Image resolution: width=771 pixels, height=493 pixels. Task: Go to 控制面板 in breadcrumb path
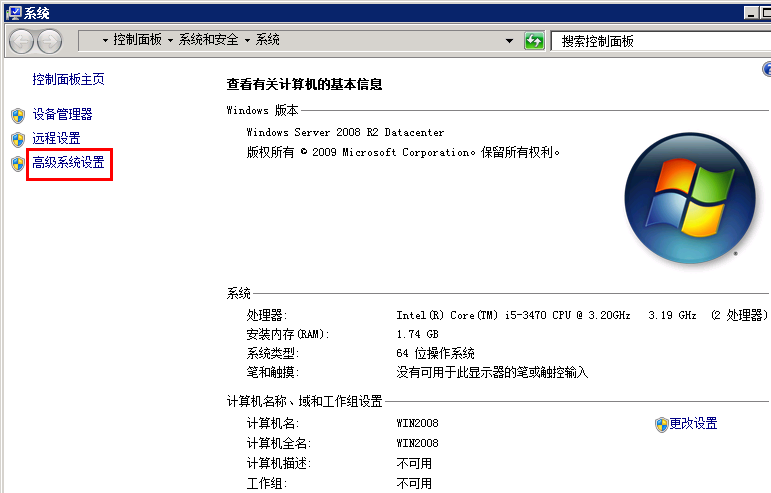[137, 39]
